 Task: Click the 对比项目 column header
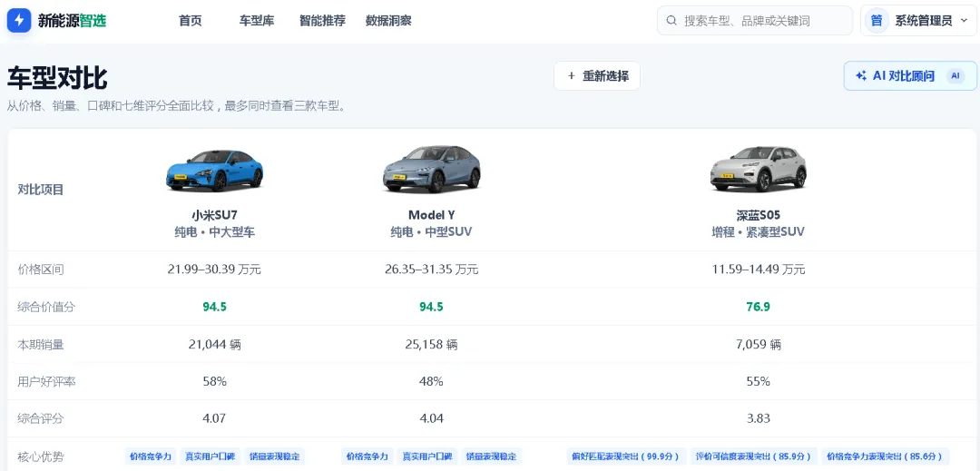coord(41,190)
